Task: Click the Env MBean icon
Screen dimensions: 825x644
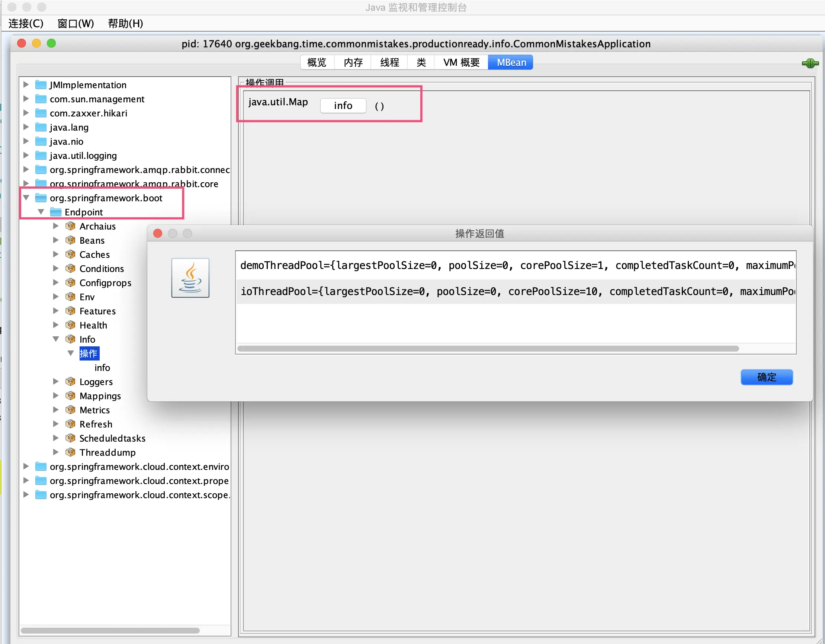Action: point(70,297)
